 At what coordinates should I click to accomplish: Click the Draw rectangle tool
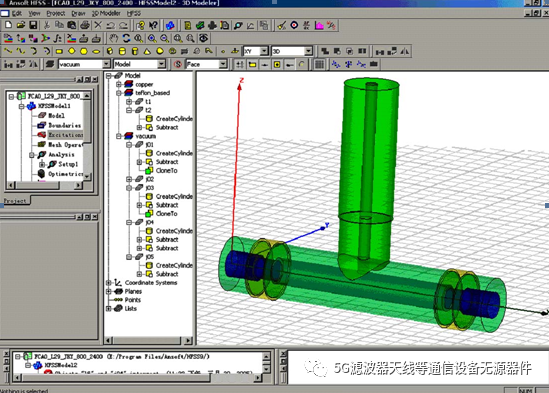[x=59, y=51]
